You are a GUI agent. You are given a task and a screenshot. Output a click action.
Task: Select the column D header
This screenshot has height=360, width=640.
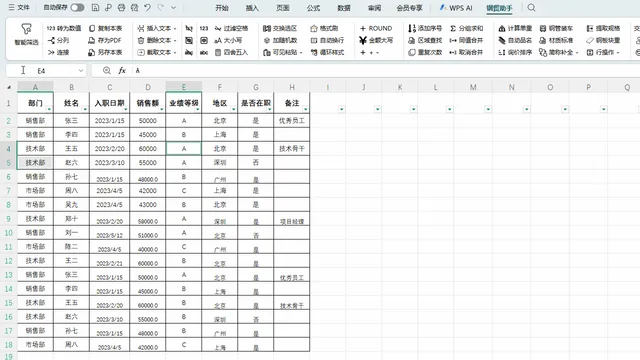coord(148,87)
